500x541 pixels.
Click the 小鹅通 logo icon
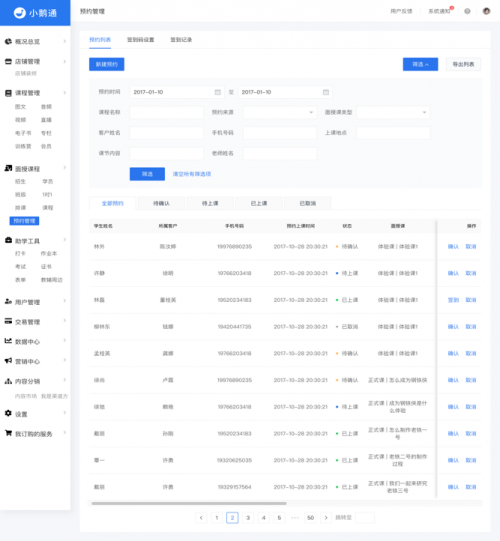tap(20, 13)
